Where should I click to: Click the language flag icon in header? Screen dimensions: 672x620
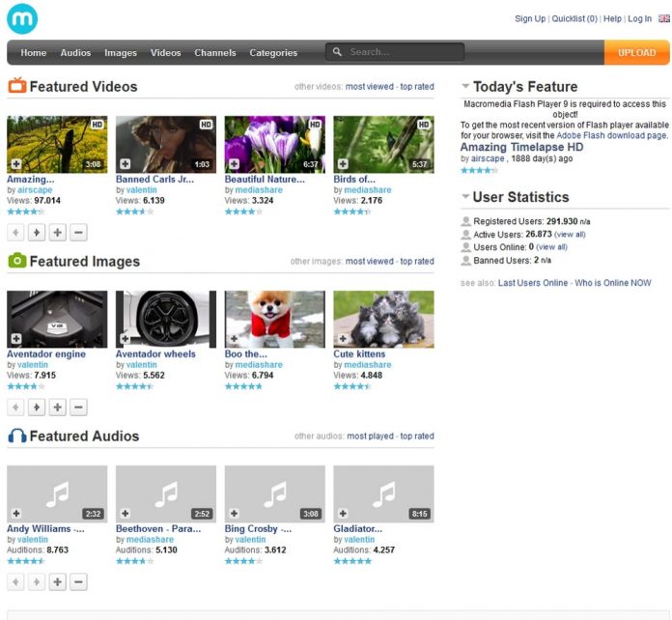(663, 18)
